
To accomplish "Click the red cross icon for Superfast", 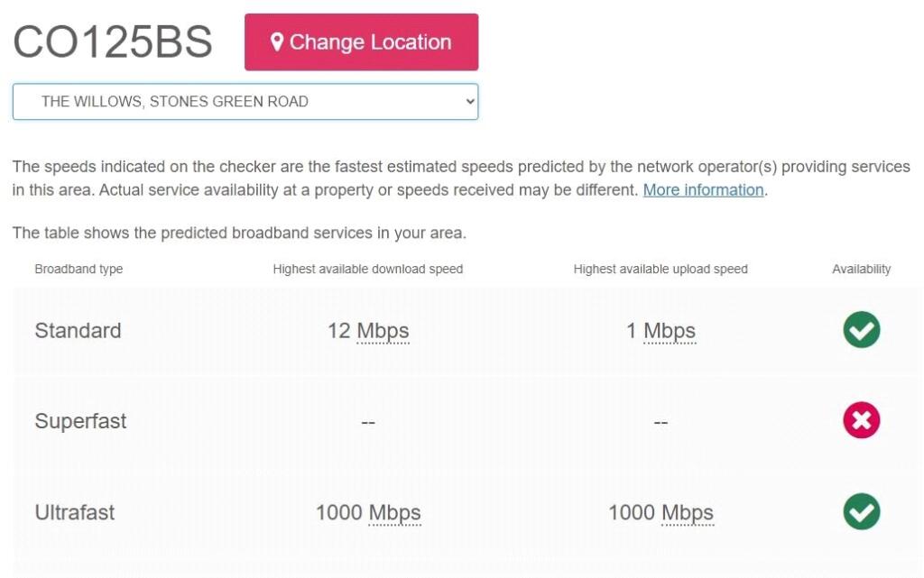I will pyautogui.click(x=862, y=421).
